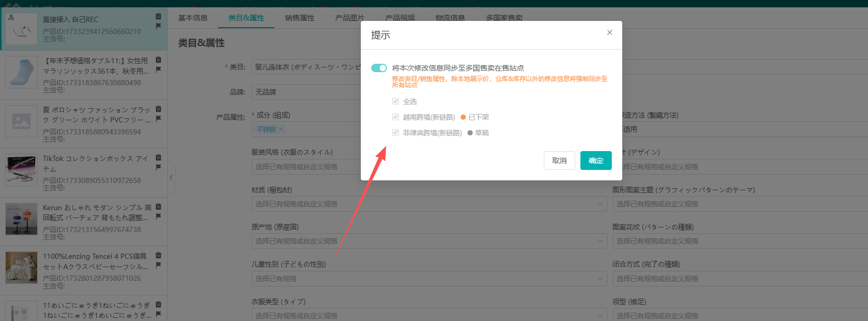Click flag icon on 夏 ポロシャツ product
Image resolution: width=868 pixels, height=321 pixels.
coord(158,119)
